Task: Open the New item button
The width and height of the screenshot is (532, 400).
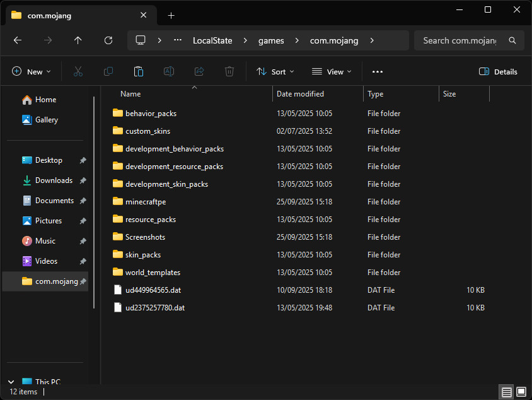Action: point(32,72)
